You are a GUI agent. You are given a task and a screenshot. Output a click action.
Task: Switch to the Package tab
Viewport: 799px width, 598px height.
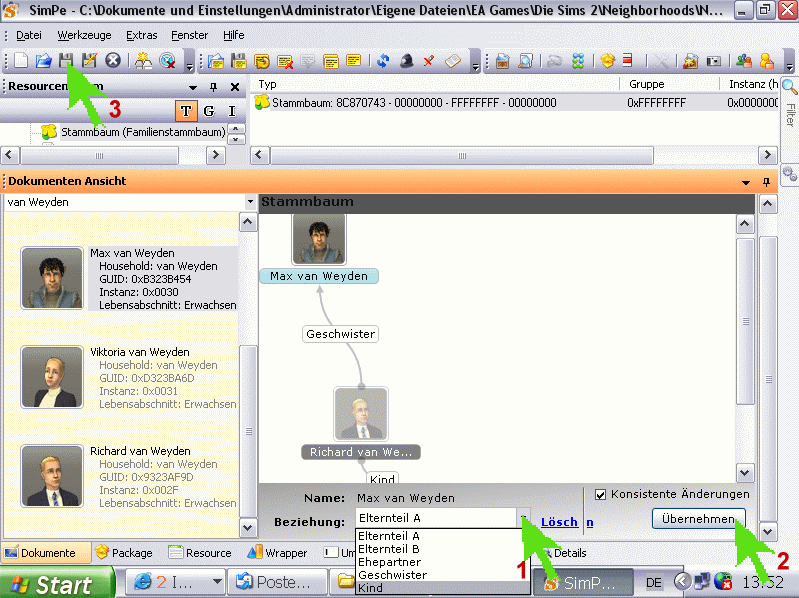[x=124, y=552]
